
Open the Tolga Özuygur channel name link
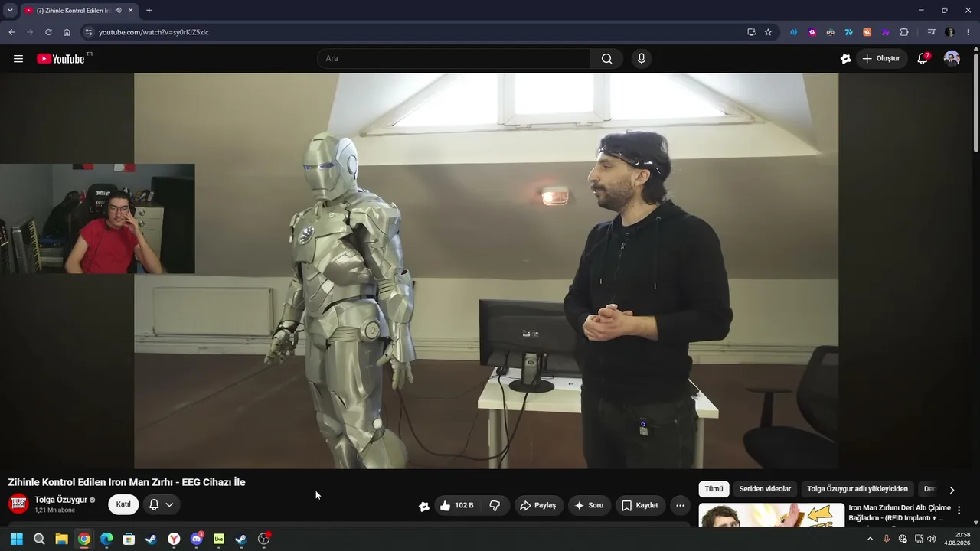(61, 500)
